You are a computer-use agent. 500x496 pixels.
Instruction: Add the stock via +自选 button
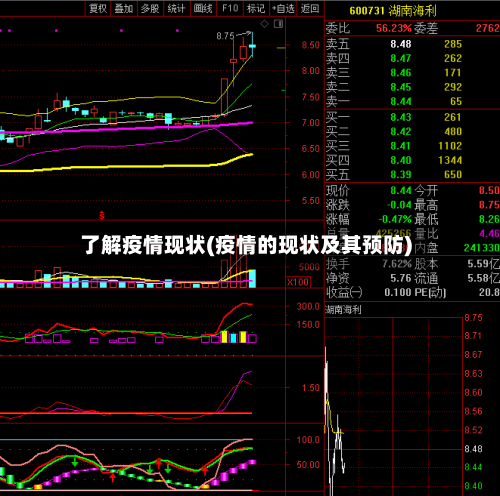pyautogui.click(x=283, y=8)
